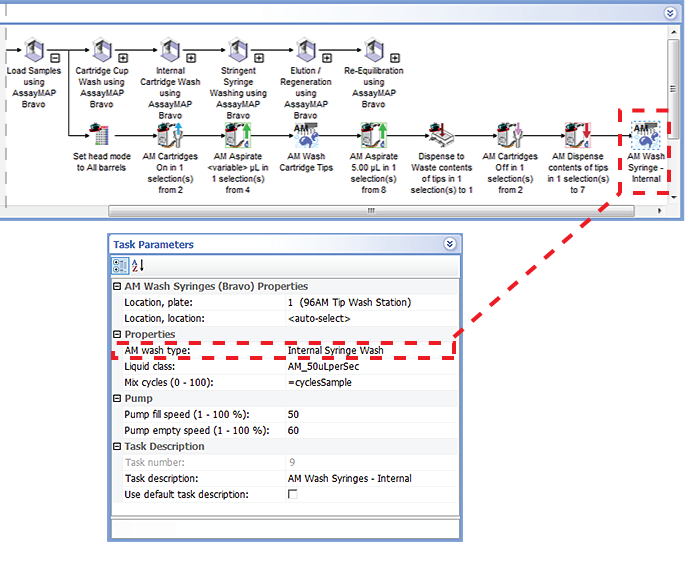Expand the Re-Equilibration subprocess node
The height and width of the screenshot is (562, 686).
395,57
